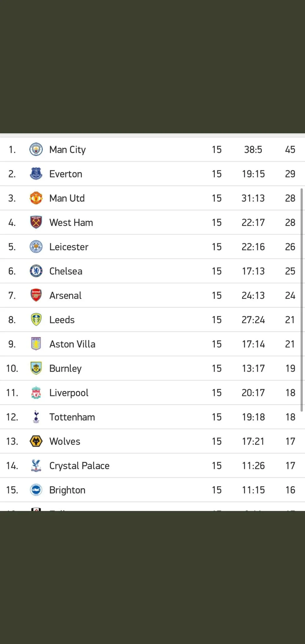Click the Crystal Palace club crest
Screen dimensions: 305x644
(36, 465)
